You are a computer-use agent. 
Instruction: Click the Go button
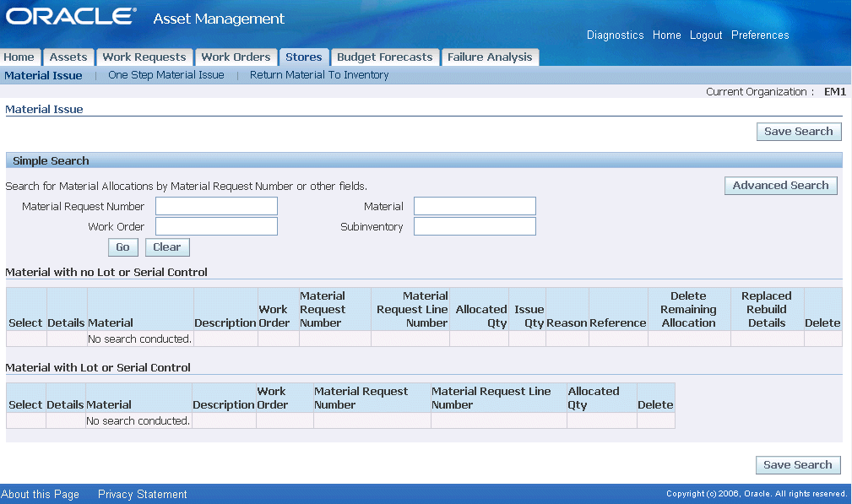tap(122, 247)
